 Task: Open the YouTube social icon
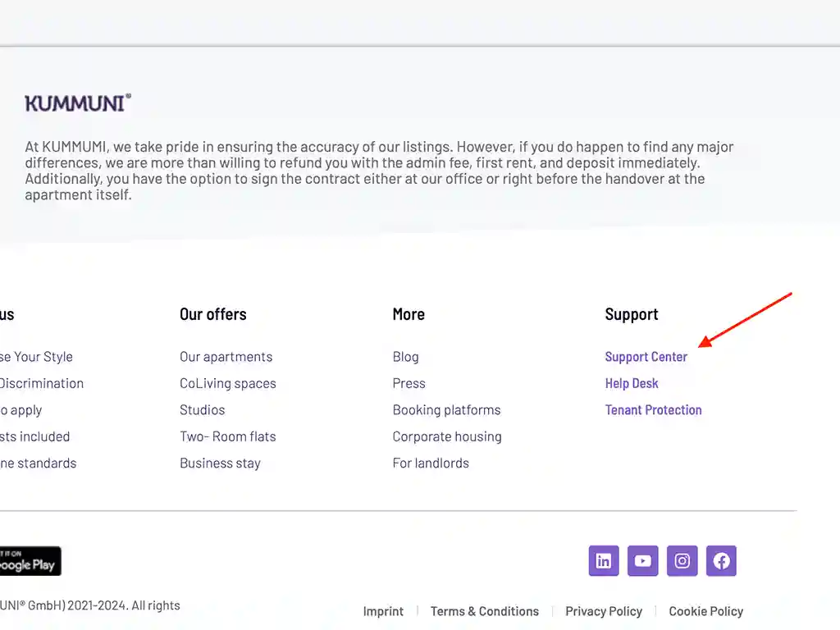(x=643, y=561)
